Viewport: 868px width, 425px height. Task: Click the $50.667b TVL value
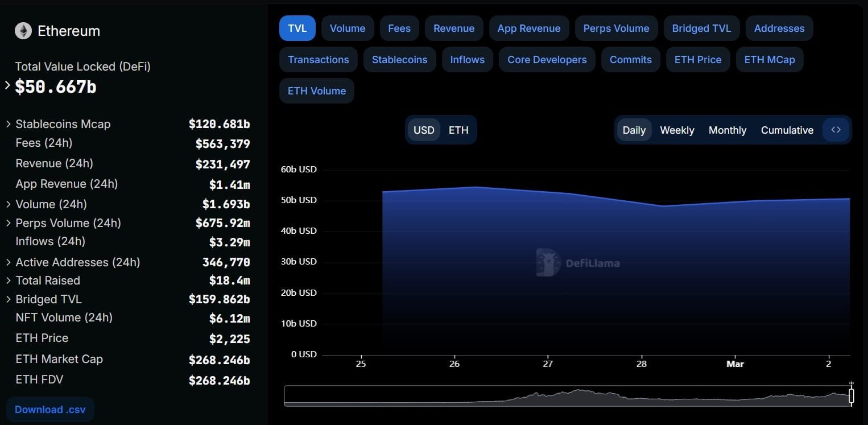coord(56,86)
